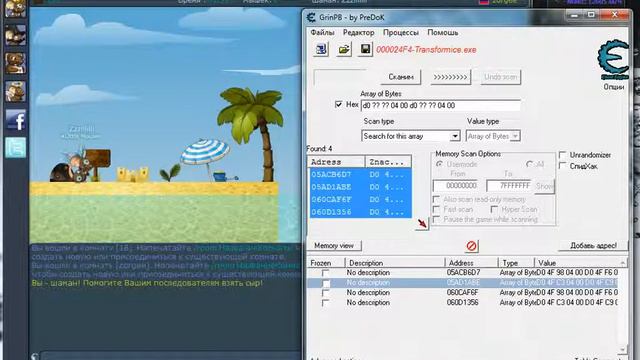Click the open file folder icon

tap(344, 49)
